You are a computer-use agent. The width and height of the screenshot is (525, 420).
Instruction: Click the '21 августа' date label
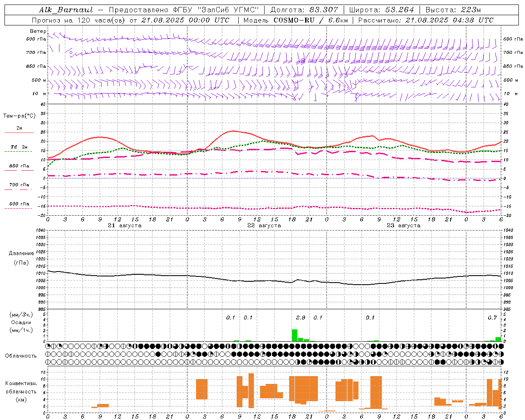pyautogui.click(x=125, y=226)
